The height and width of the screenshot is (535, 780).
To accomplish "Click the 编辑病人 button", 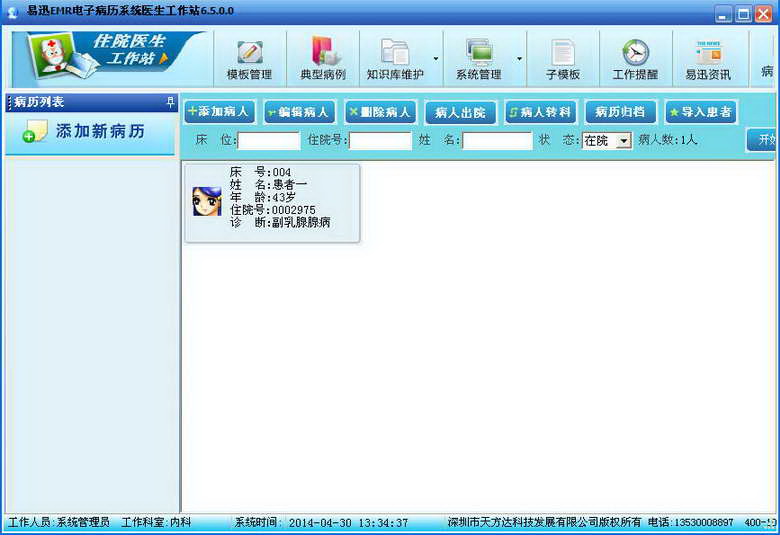I will [298, 112].
